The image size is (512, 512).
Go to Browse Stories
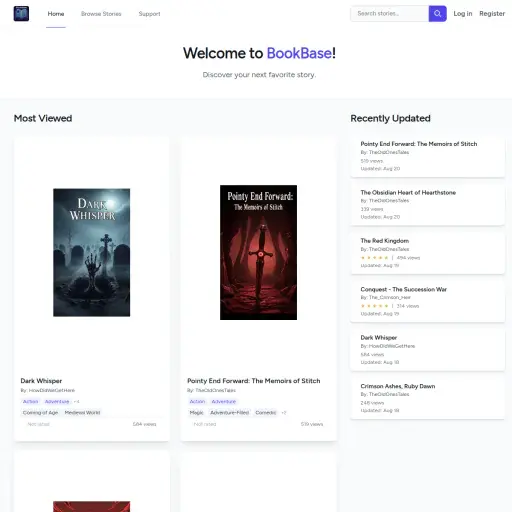coord(101,14)
